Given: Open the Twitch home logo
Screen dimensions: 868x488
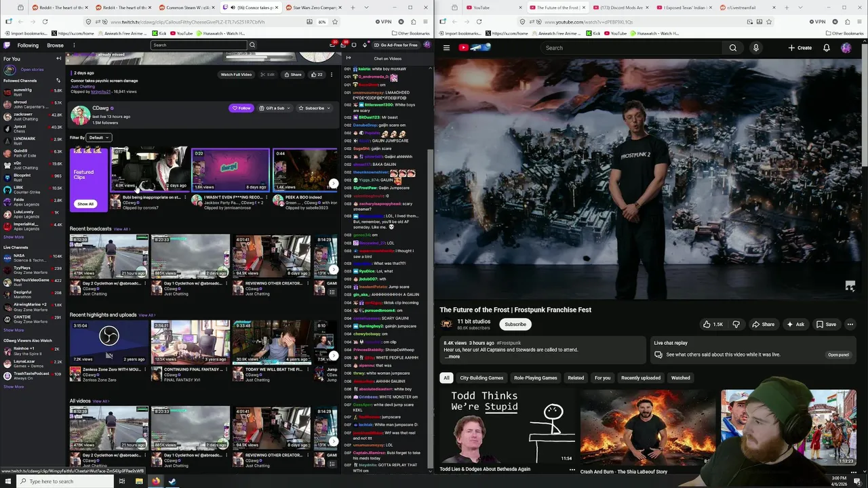Looking at the screenshot, I should tap(7, 45).
